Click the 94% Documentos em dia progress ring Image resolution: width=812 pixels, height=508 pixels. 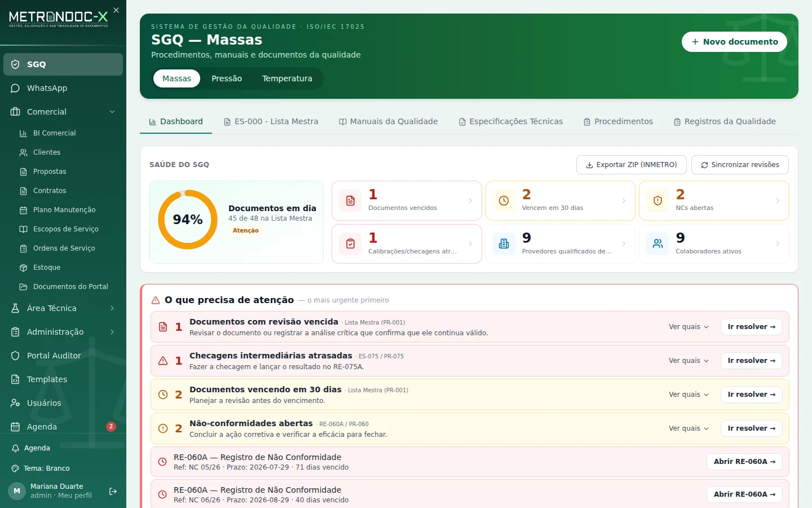click(x=188, y=220)
